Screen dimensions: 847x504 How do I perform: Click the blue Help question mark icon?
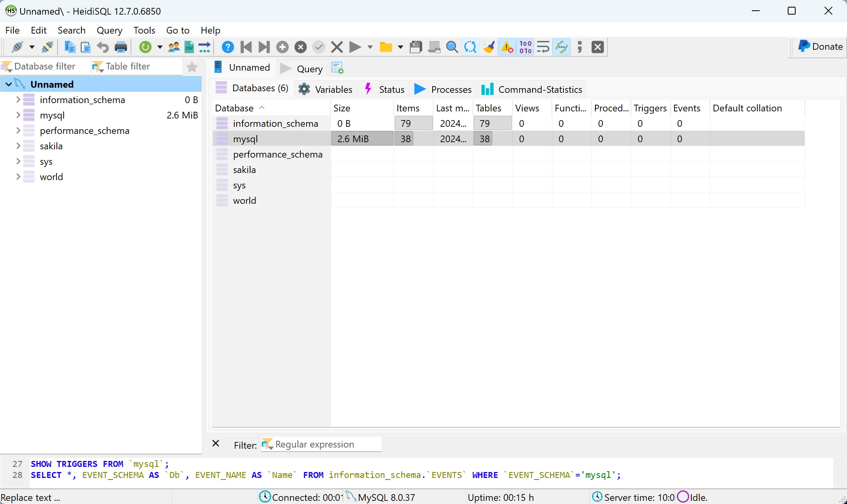pyautogui.click(x=228, y=47)
